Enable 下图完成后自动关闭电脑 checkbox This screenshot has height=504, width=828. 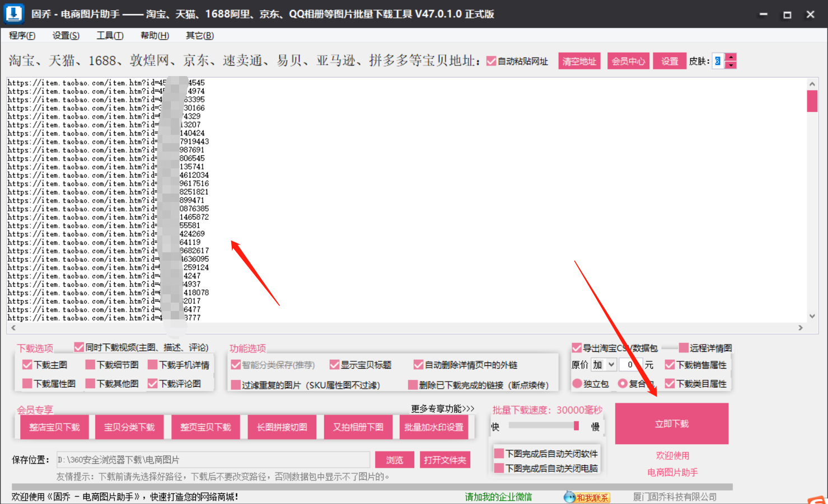click(x=499, y=468)
